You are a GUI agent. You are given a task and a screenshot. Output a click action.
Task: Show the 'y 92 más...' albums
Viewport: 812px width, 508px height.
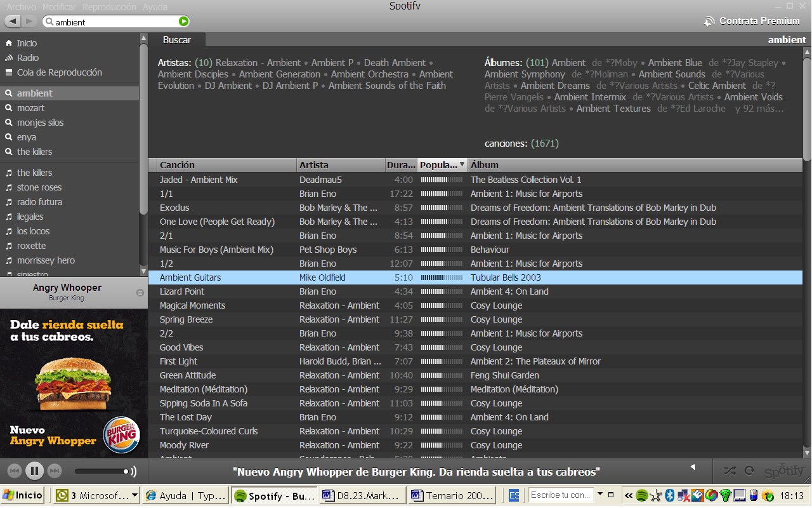759,109
